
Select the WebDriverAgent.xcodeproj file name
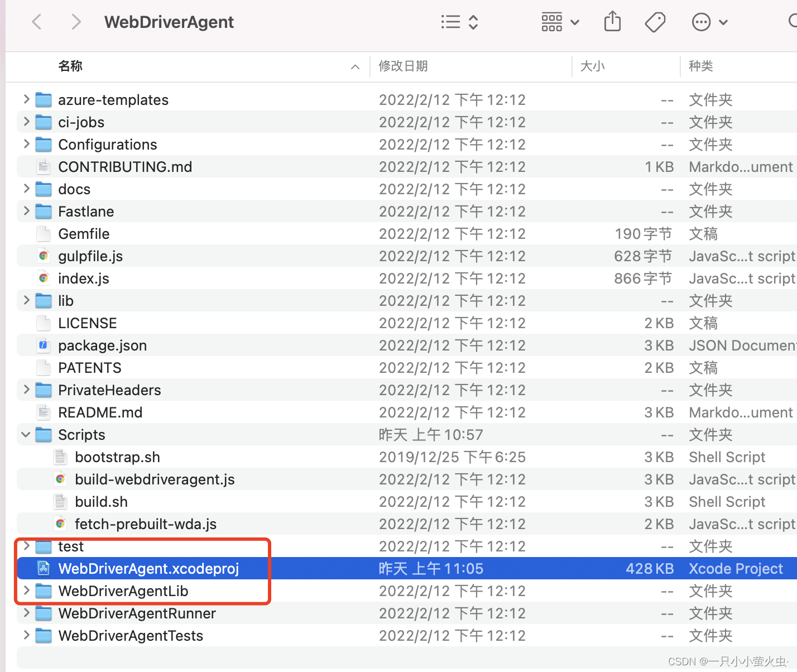click(149, 569)
